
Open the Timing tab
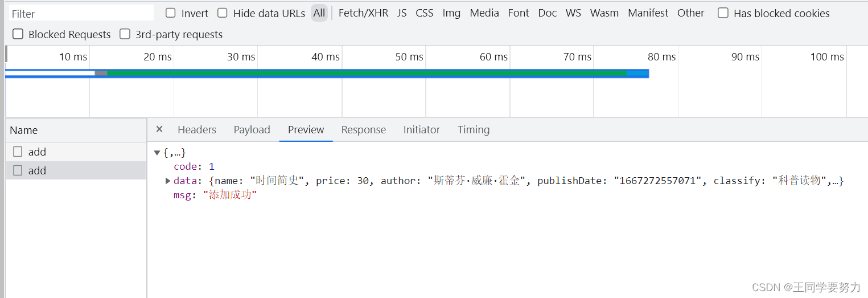click(x=474, y=130)
